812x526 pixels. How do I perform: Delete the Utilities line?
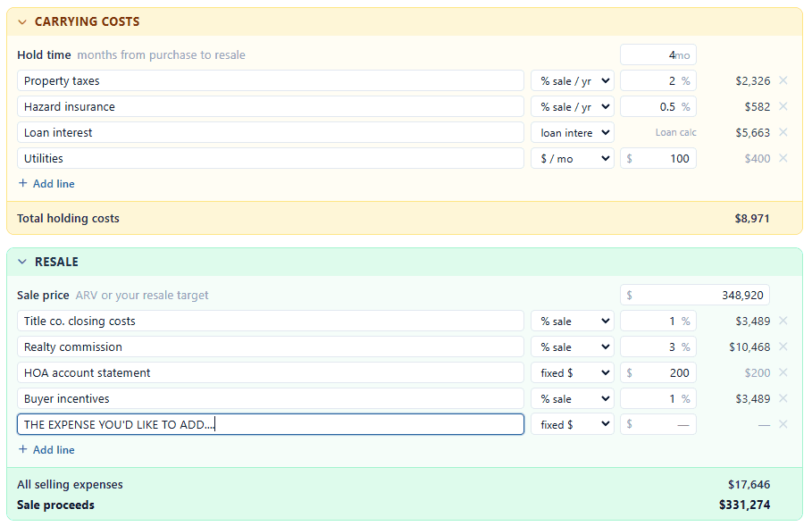(x=783, y=158)
